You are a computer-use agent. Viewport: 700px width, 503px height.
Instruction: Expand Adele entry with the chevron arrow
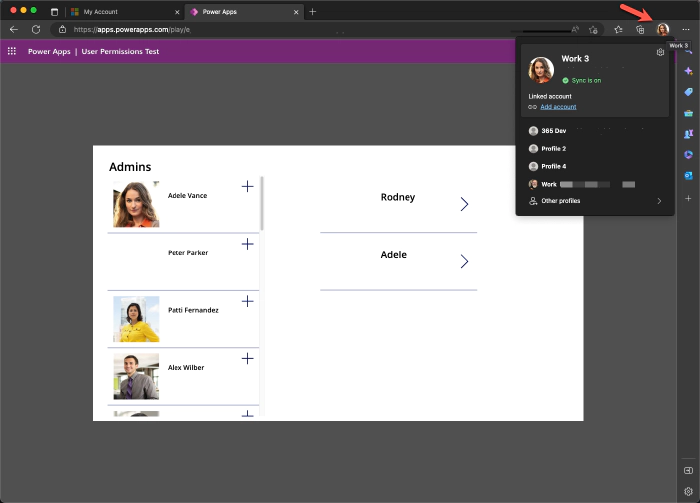point(464,261)
